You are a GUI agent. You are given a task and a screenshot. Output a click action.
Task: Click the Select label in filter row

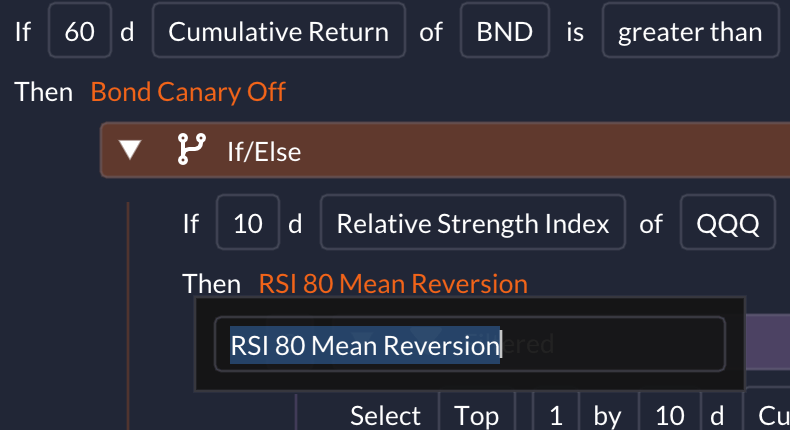click(385, 416)
